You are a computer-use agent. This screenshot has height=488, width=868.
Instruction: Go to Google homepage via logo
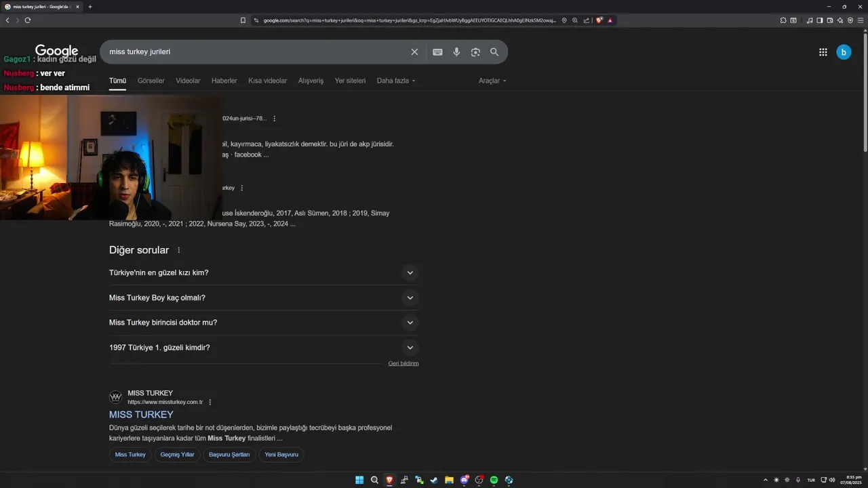pyautogui.click(x=56, y=51)
